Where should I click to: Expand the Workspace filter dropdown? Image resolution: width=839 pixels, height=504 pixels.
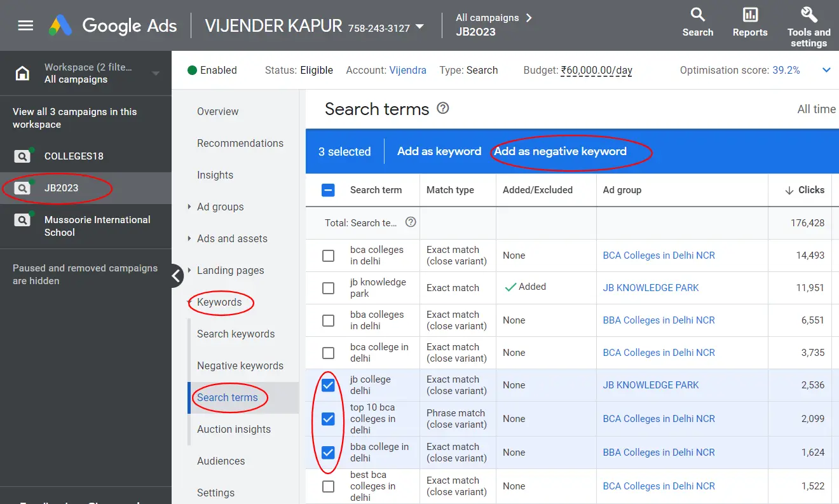[x=156, y=73]
